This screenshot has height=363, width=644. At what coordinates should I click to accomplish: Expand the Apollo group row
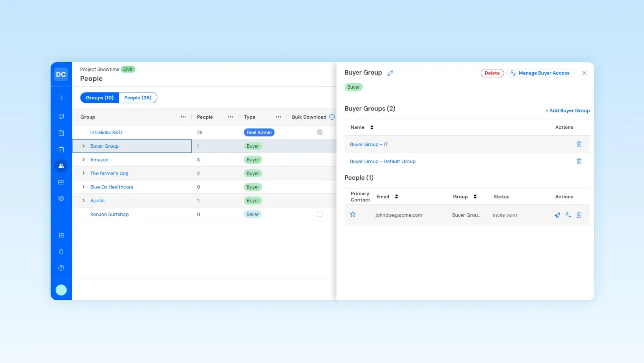click(84, 201)
